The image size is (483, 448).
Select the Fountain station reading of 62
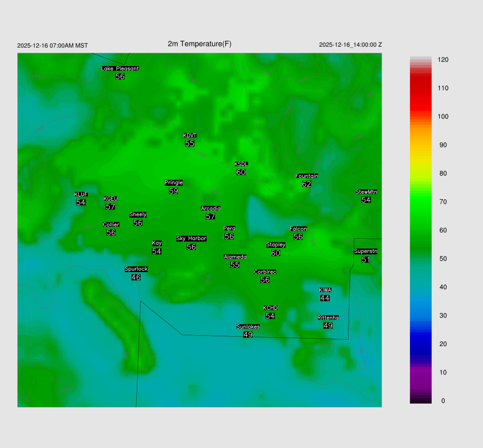pyautogui.click(x=307, y=184)
